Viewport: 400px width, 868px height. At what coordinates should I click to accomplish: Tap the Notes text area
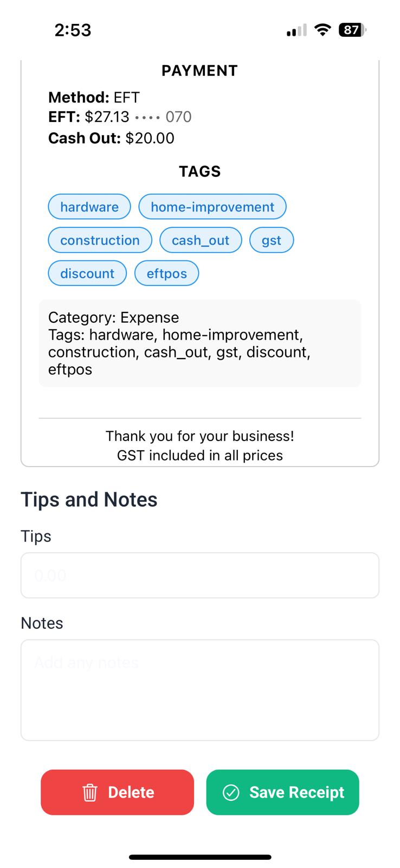click(199, 690)
